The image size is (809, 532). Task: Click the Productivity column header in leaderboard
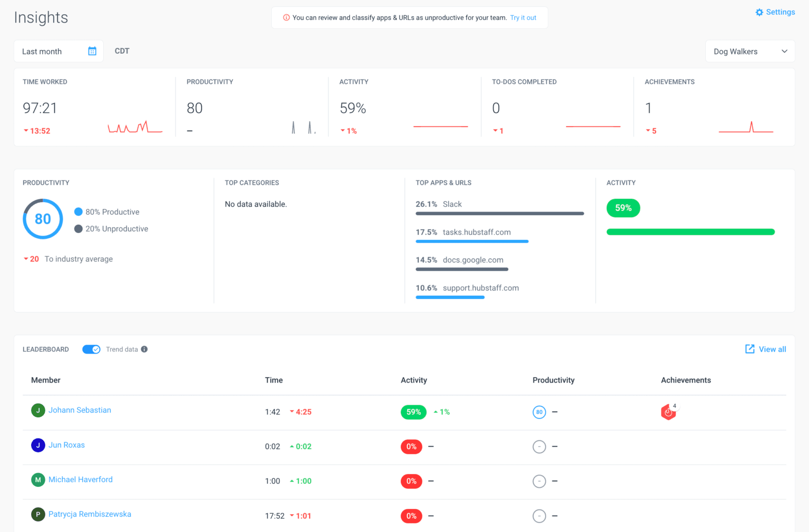coord(554,380)
